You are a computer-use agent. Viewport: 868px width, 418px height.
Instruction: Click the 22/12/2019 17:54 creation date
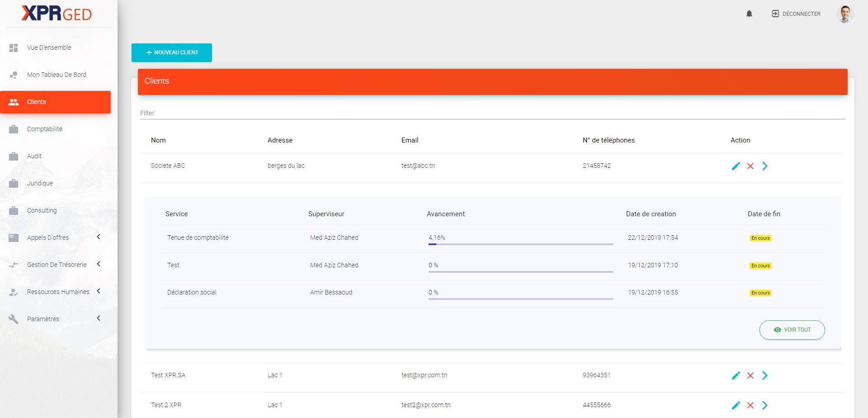[653, 237]
